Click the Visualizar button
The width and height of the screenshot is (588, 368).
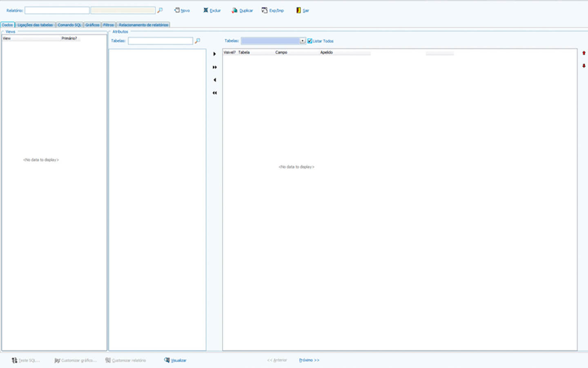click(x=176, y=360)
